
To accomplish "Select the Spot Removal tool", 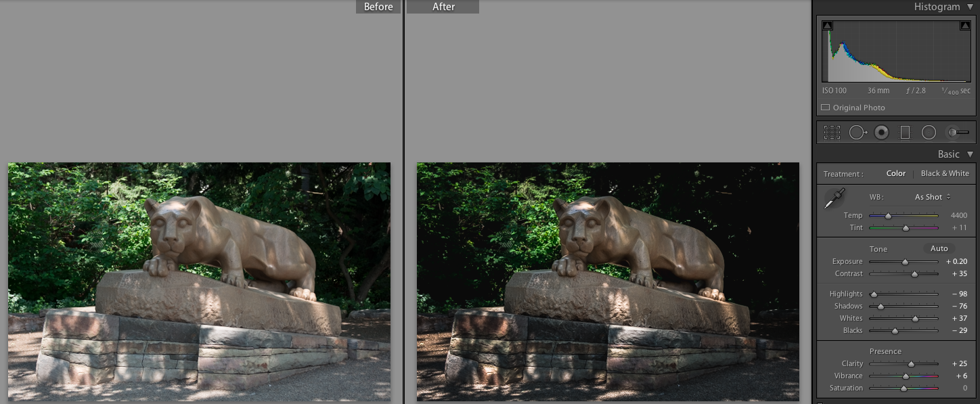I will [x=857, y=133].
